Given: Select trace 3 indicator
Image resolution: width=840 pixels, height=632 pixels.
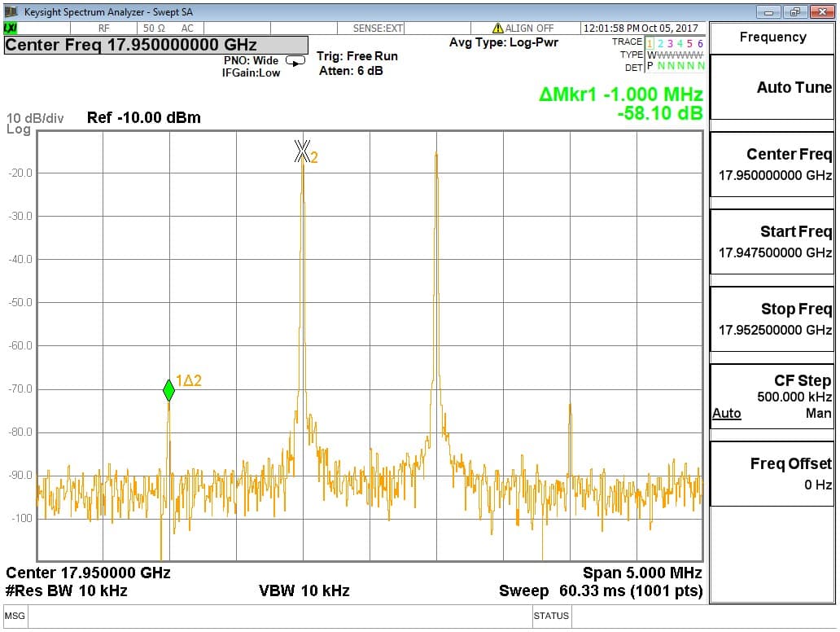Looking at the screenshot, I should point(670,43).
